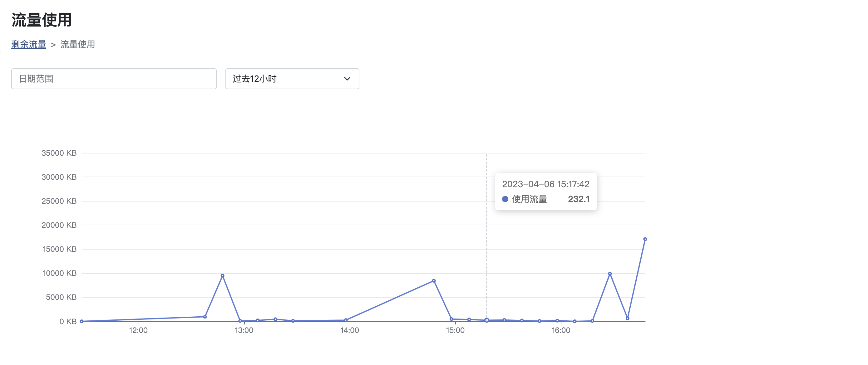Click the chevron arrow in 过去12小时 dropdown

click(x=347, y=79)
